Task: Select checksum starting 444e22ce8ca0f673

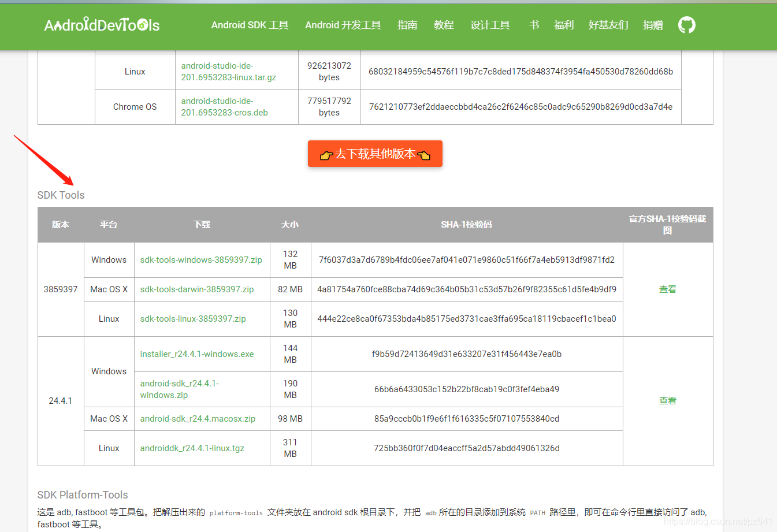Action: point(467,319)
